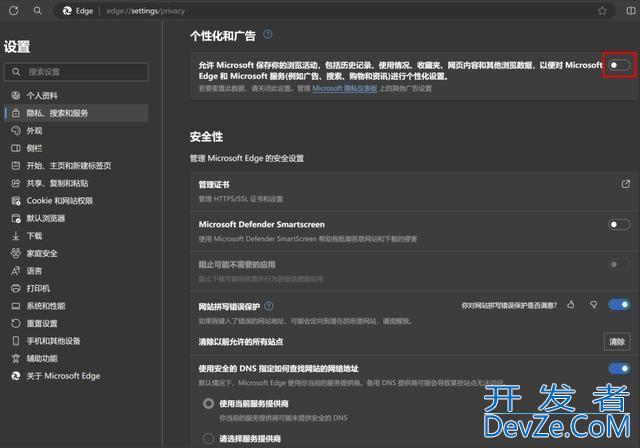Viewport: 640px width, 448px height.
Task: Click the 侧栏 sidebar icon
Action: click(16, 148)
